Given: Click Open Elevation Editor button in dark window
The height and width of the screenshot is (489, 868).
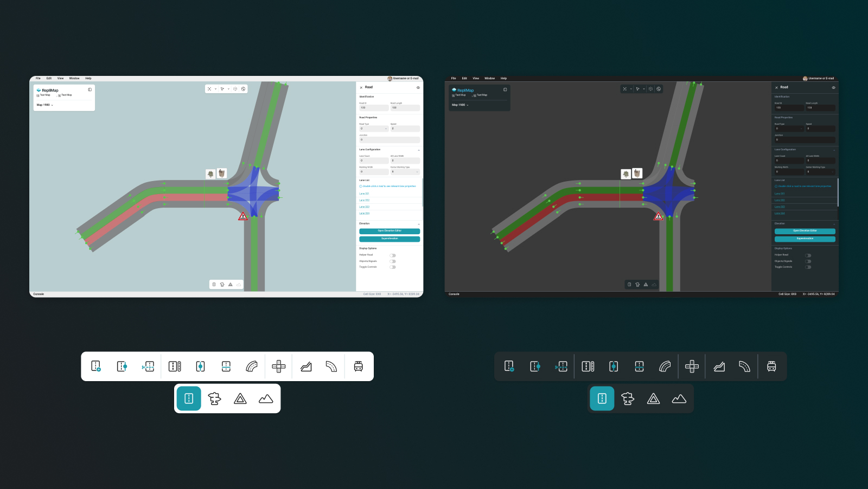Looking at the screenshot, I should 805,231.
